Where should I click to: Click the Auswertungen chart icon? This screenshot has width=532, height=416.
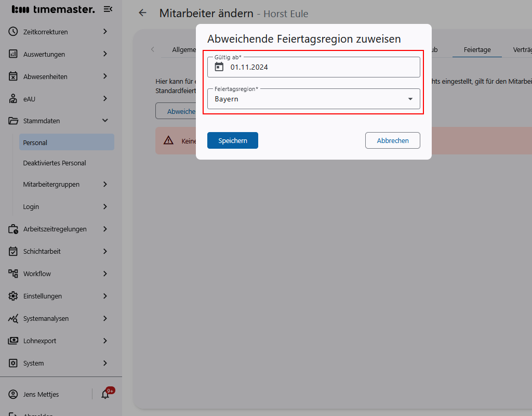coord(14,54)
